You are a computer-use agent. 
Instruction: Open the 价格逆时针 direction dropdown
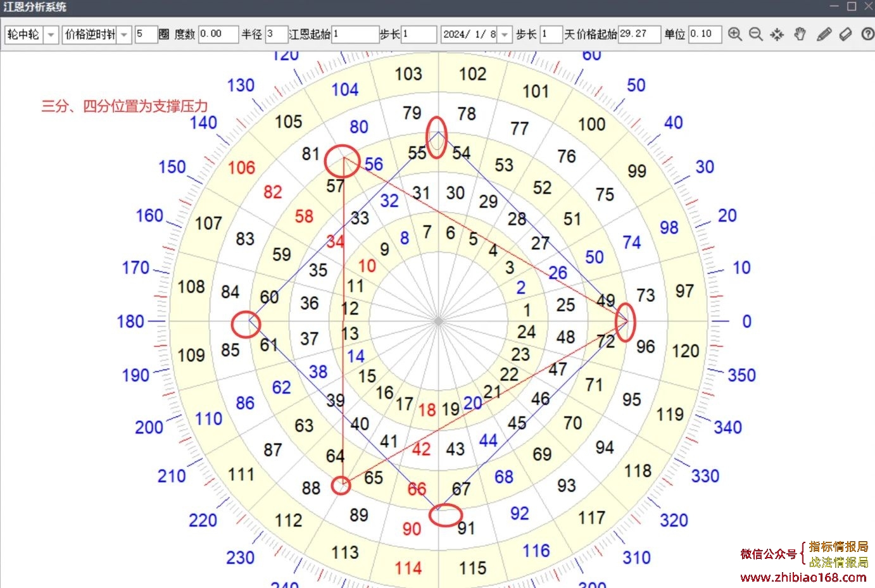coord(124,34)
